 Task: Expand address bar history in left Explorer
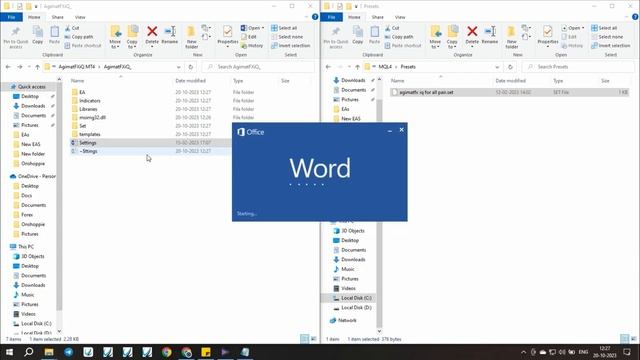[179, 67]
